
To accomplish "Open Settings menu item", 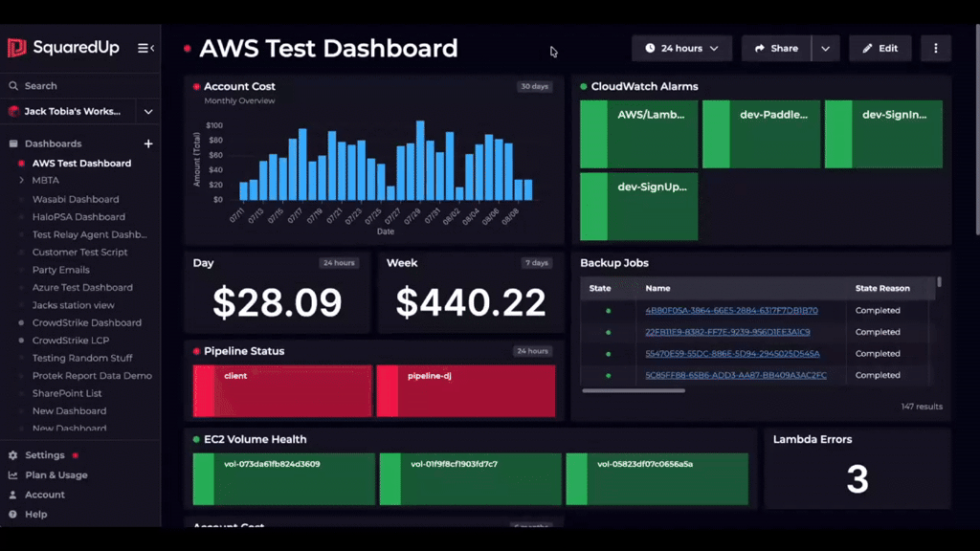I will click(x=44, y=455).
